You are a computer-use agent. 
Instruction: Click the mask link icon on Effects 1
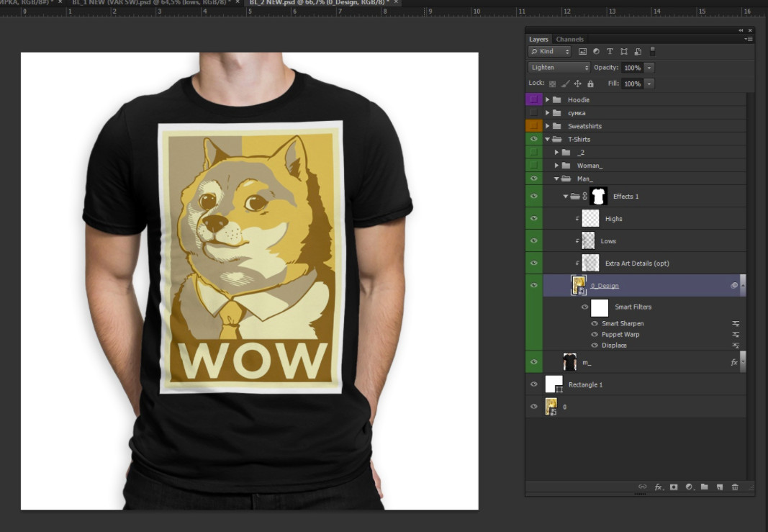coord(584,196)
